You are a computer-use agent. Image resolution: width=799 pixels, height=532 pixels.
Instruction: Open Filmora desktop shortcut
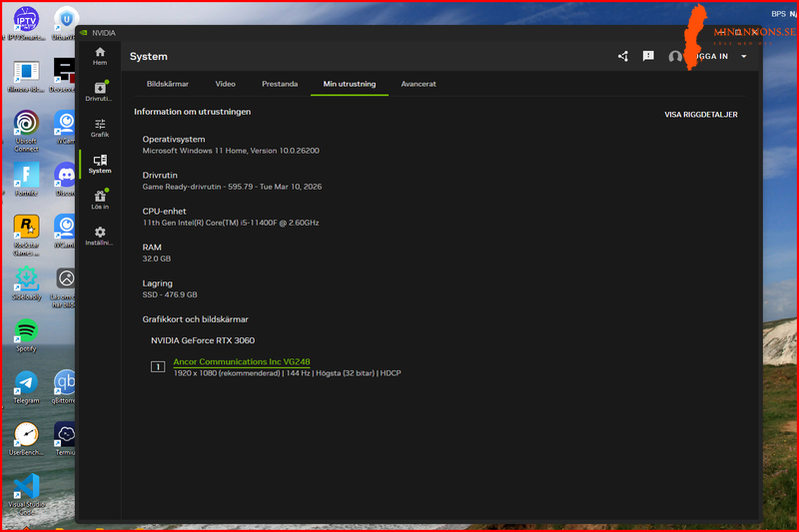(26, 77)
